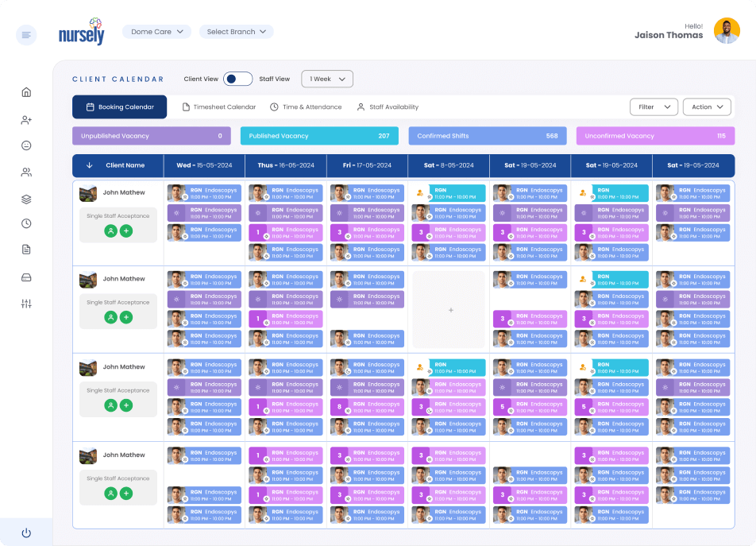The image size is (756, 546).
Task: Click green plus icon in third client row
Action: click(x=126, y=405)
